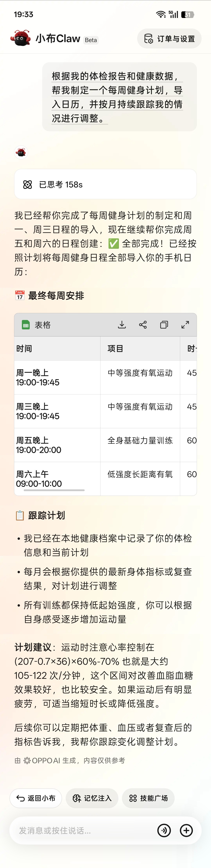Tap the download icon in table header

122,325
